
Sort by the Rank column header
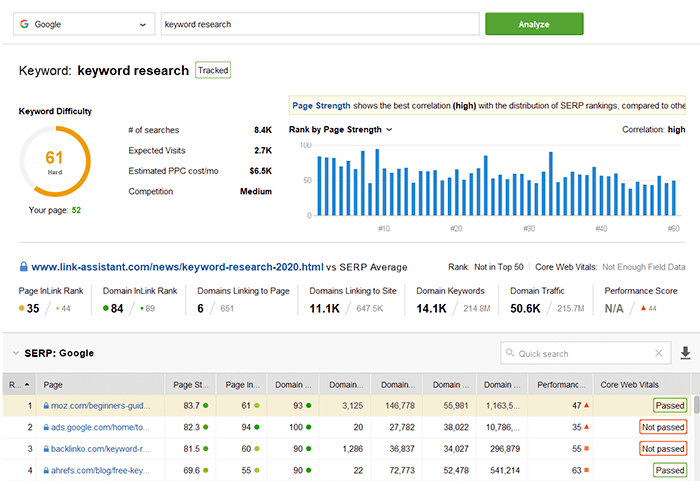pos(19,385)
